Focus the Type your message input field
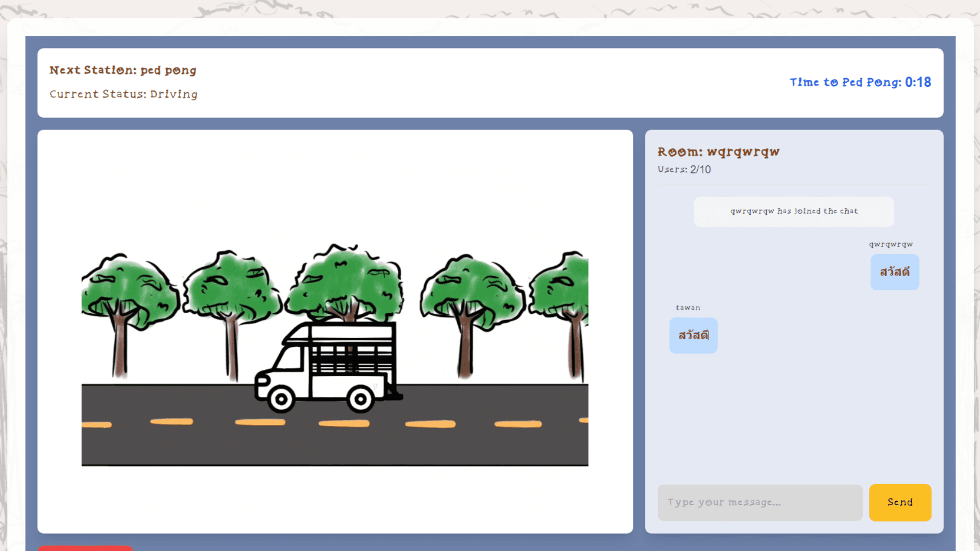The width and height of the screenshot is (980, 551). pos(759,502)
